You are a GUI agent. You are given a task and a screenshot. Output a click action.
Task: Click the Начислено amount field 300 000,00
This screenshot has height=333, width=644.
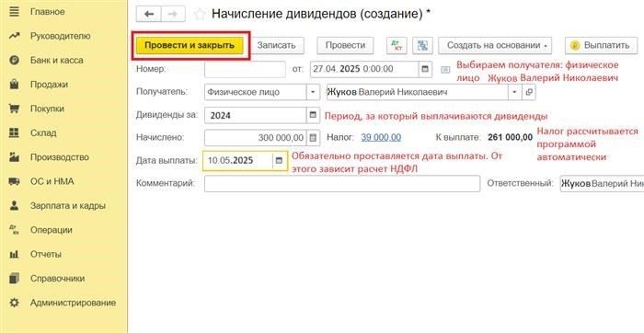(x=256, y=138)
